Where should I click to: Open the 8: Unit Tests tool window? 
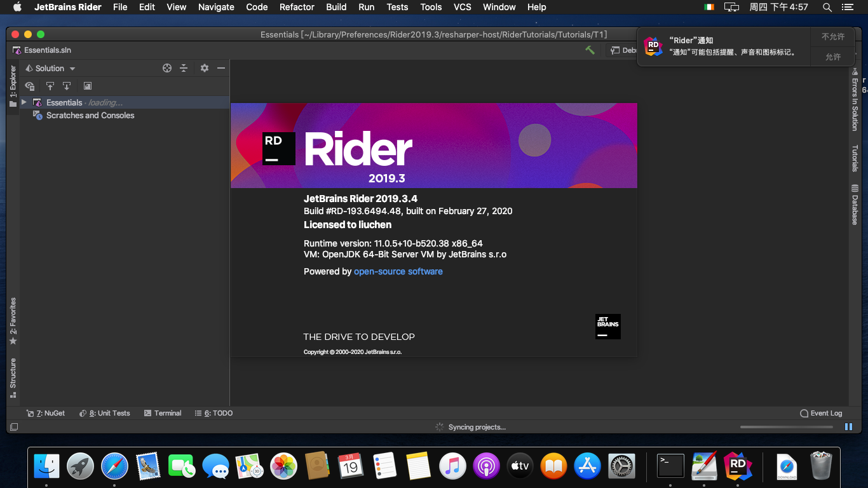(105, 413)
